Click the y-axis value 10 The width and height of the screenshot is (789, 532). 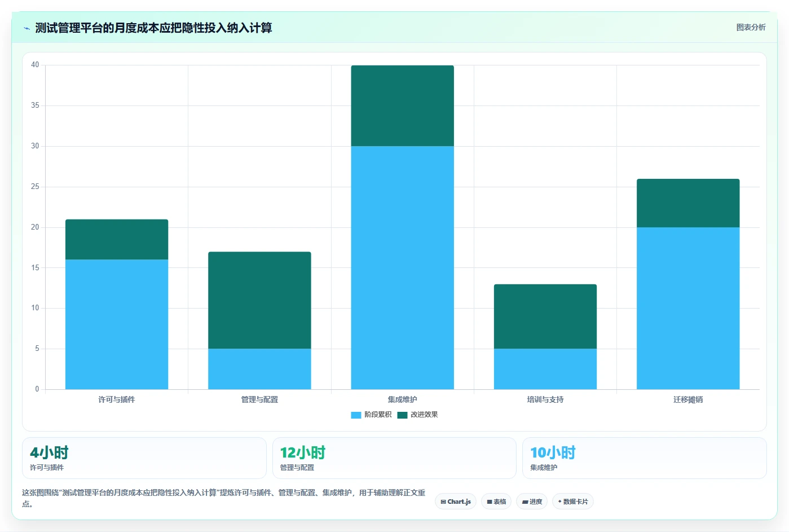pyautogui.click(x=35, y=308)
